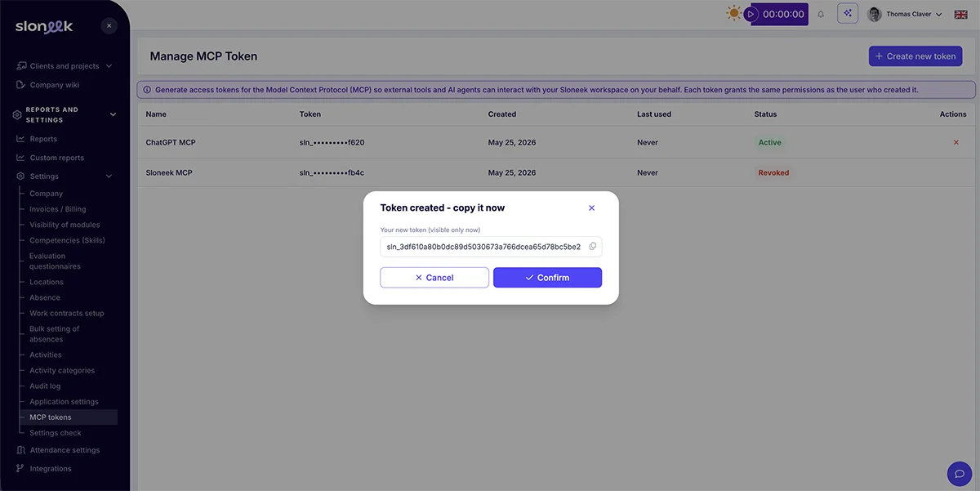
Task: Start the time tracker play button
Action: coord(751,14)
